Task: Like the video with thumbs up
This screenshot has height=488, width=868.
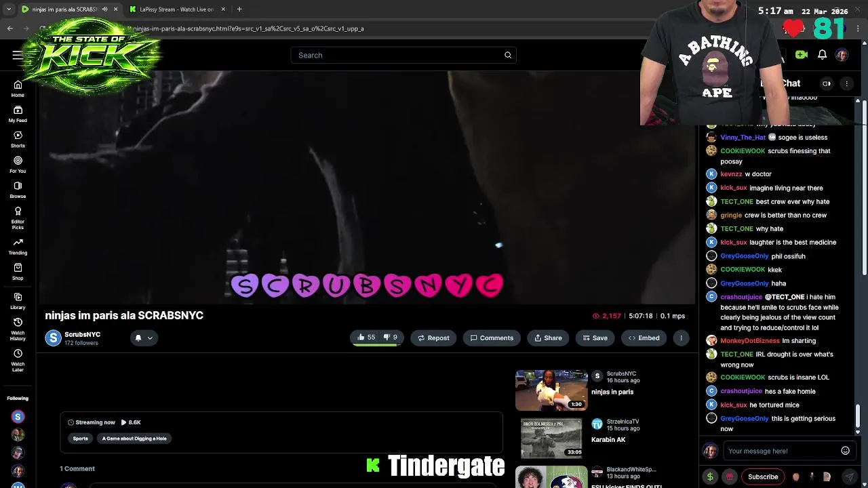Action: pos(367,338)
